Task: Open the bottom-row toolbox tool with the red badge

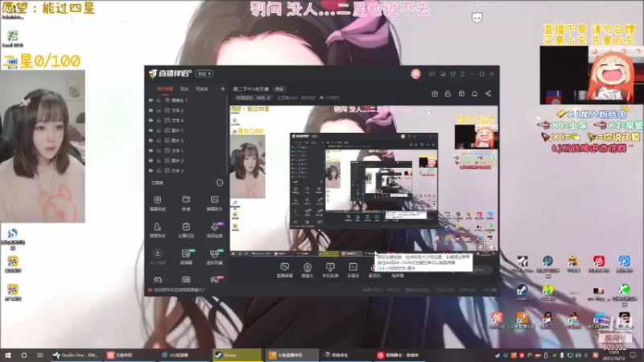Action: (x=215, y=279)
